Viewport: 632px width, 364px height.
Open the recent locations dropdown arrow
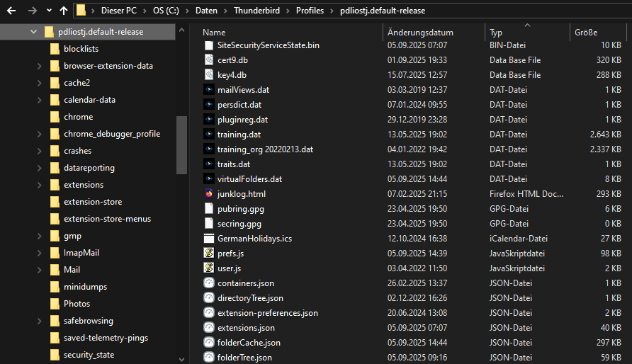pos(48,11)
